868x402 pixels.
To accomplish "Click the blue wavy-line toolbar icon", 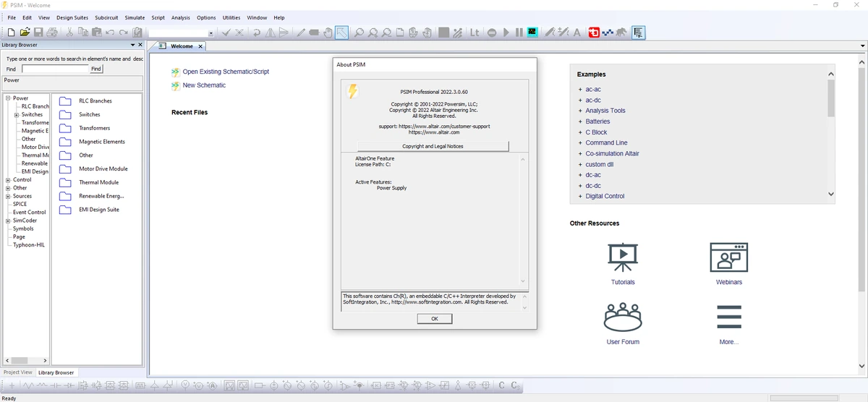I will [608, 33].
